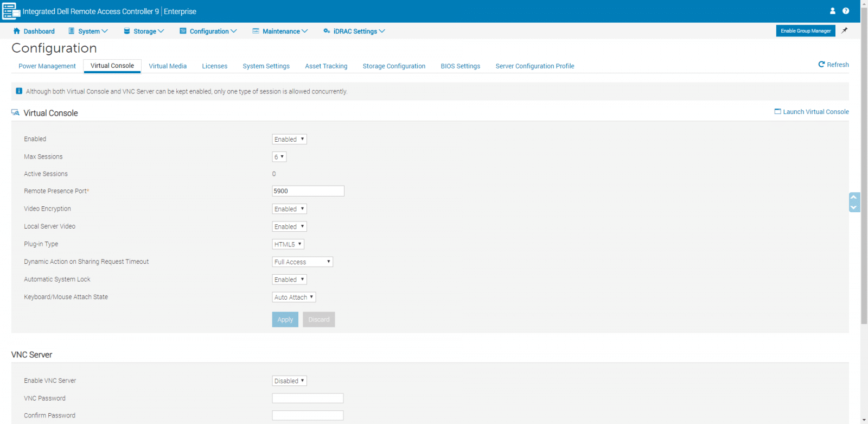Viewport: 868px width, 424px height.
Task: Open the BIOS Settings tab
Action: pos(460,66)
